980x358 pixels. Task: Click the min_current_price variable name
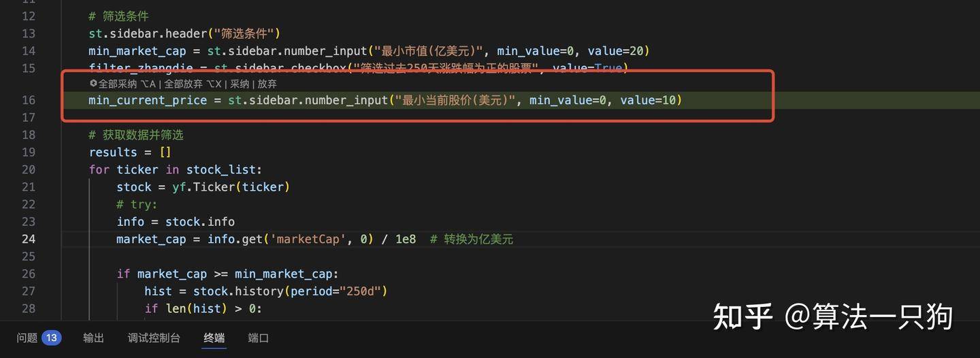point(148,100)
